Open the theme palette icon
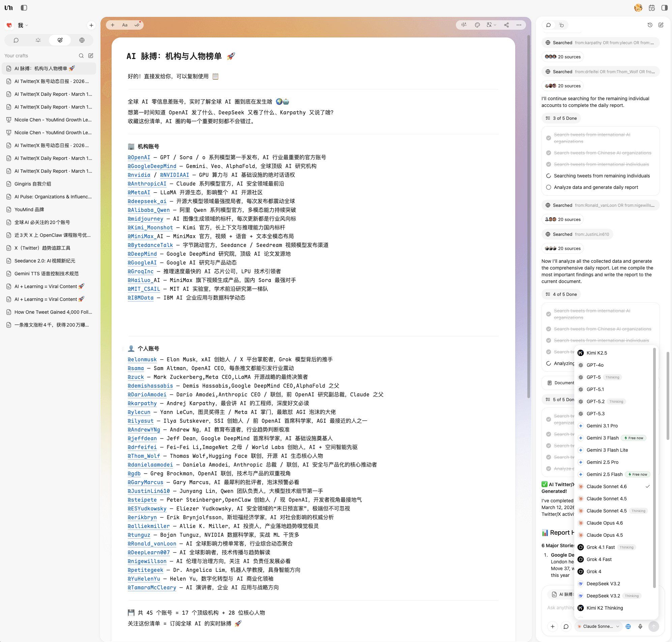672x642 pixels. pyautogui.click(x=477, y=25)
